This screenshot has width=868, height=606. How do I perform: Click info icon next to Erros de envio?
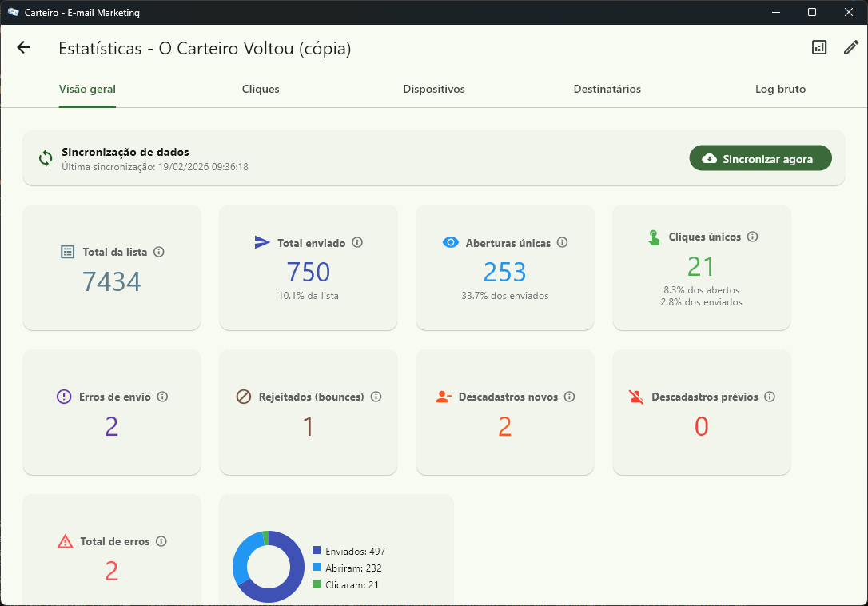coord(162,397)
